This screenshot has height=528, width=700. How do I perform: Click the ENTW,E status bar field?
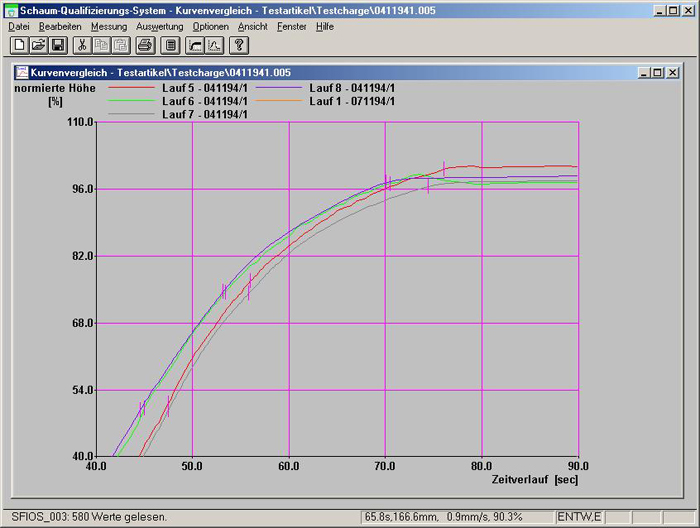[579, 517]
